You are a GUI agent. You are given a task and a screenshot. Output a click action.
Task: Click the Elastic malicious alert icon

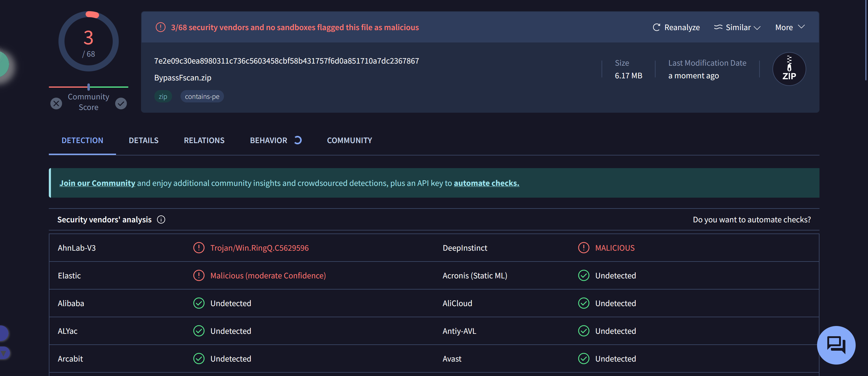click(x=199, y=275)
